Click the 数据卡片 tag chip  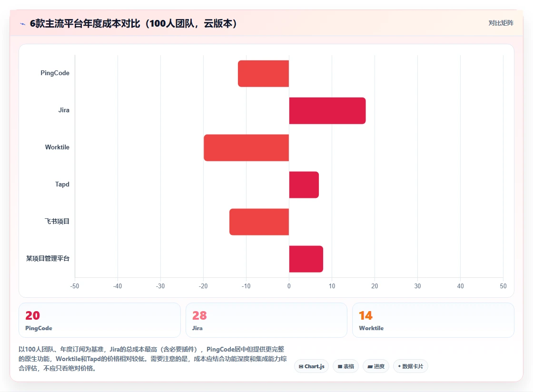click(411, 366)
